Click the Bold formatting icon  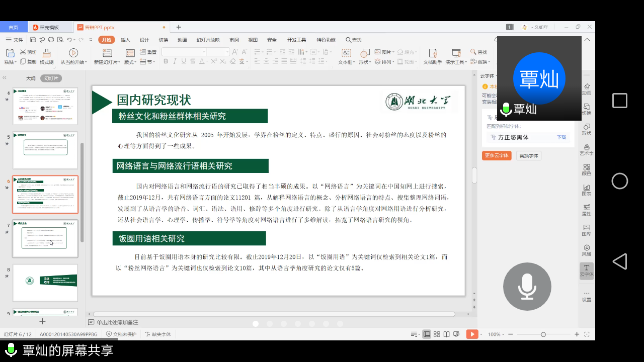(167, 61)
